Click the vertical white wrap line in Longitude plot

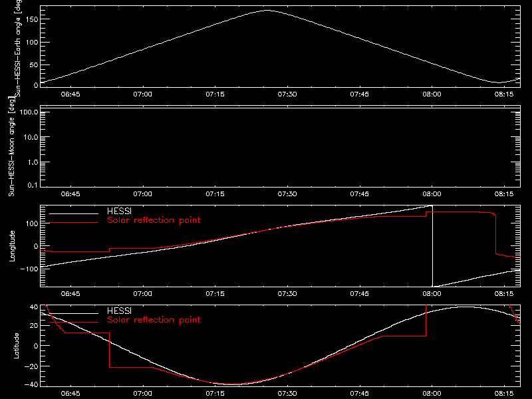[432, 246]
